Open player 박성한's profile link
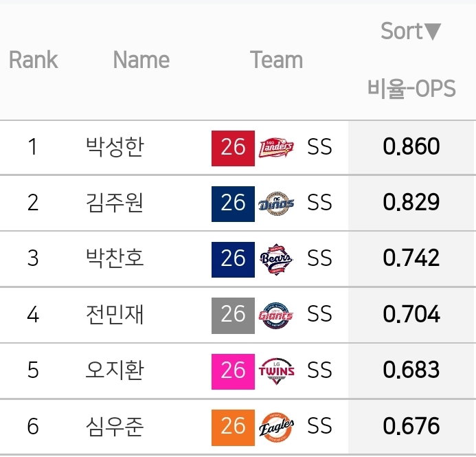Screen dimensions: 476x457 [x=115, y=146]
